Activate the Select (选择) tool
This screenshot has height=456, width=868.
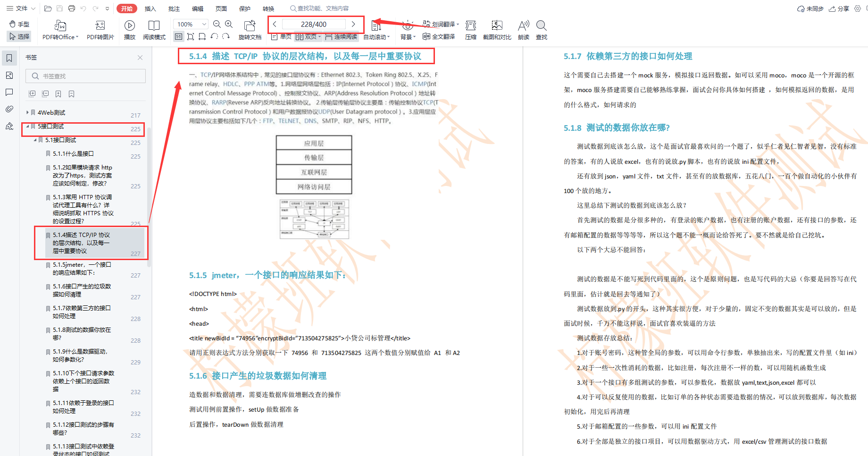(x=19, y=36)
